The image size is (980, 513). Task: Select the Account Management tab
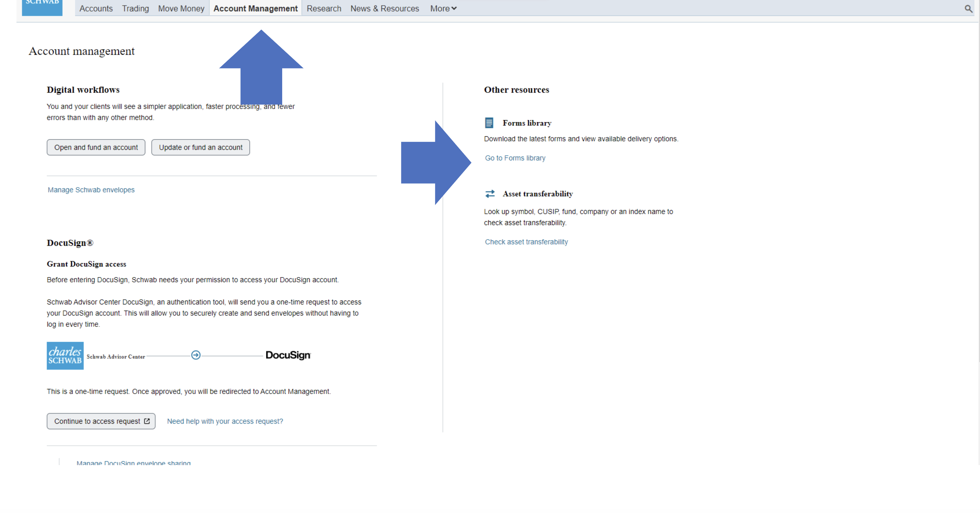(x=255, y=8)
